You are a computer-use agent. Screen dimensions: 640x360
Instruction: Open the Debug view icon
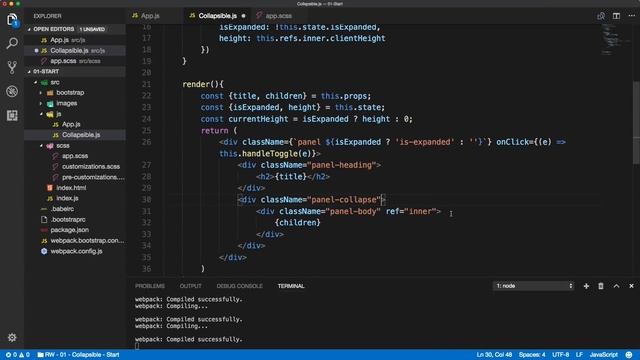tap(12, 91)
